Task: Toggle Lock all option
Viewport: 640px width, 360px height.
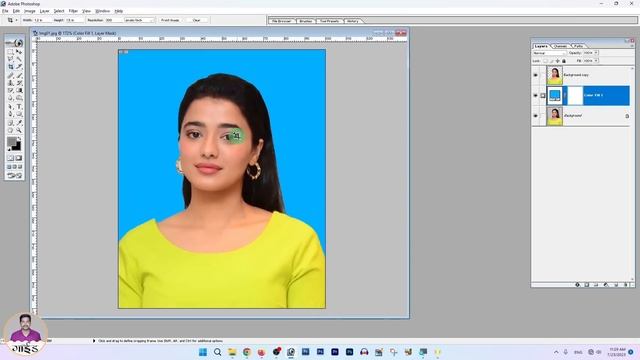Action: pyautogui.click(x=564, y=61)
